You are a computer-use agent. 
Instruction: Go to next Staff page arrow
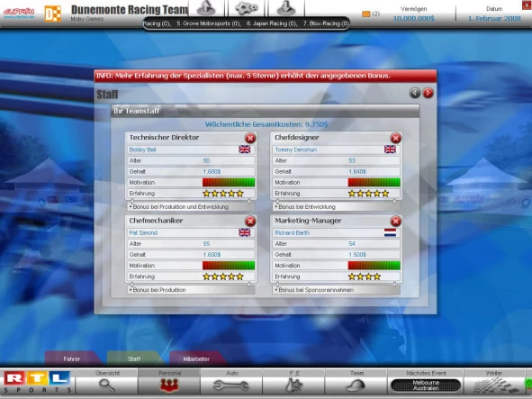[x=428, y=93]
